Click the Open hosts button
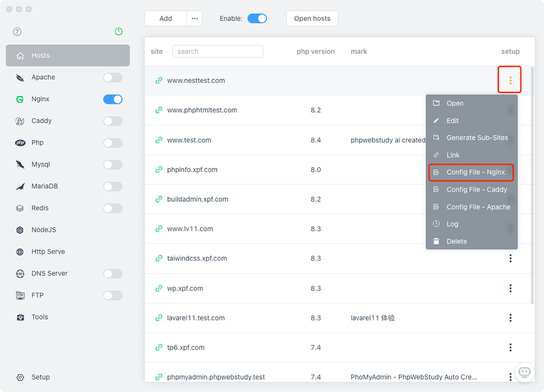 point(312,19)
